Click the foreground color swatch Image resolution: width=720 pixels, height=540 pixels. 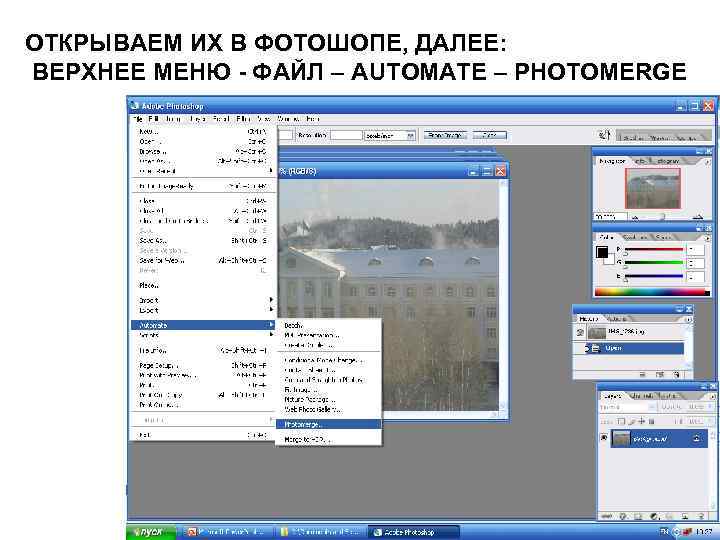click(x=602, y=252)
